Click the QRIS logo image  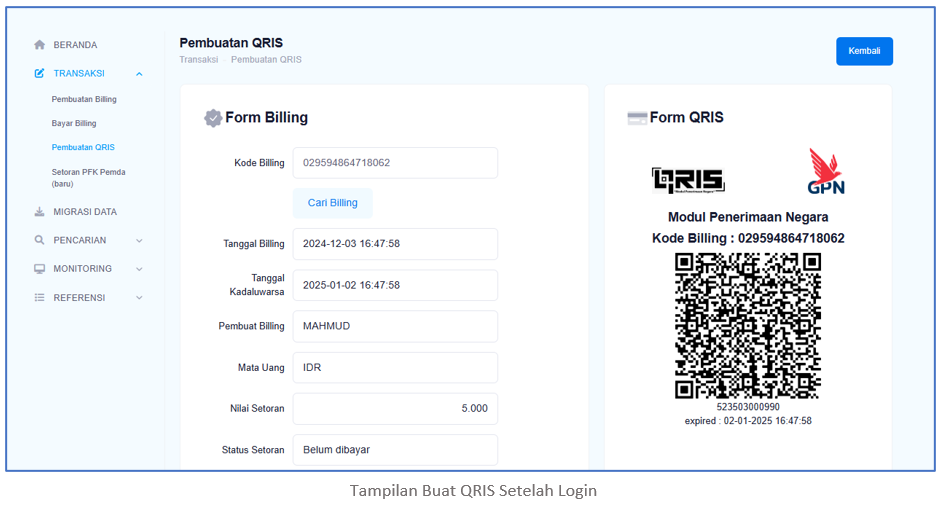(688, 180)
